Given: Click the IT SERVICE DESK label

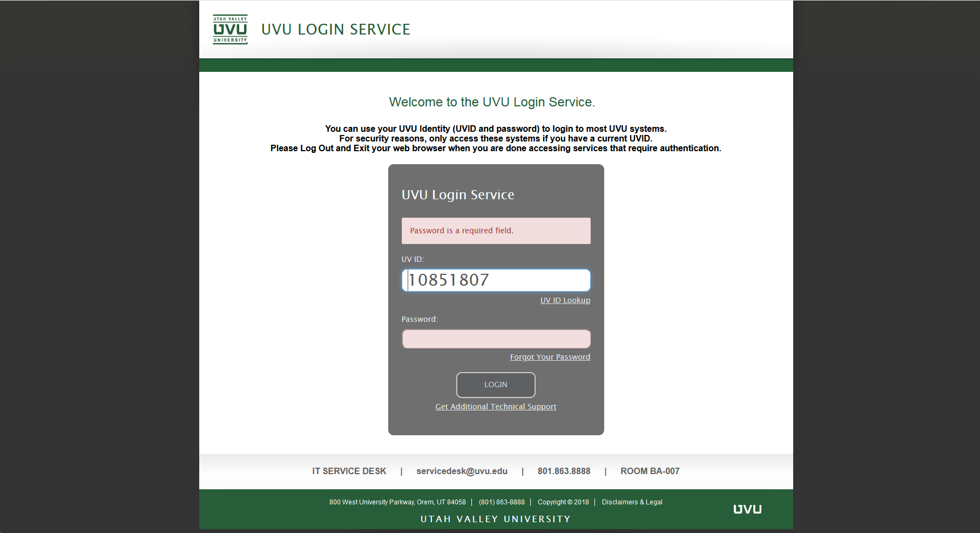Looking at the screenshot, I should pyautogui.click(x=349, y=471).
